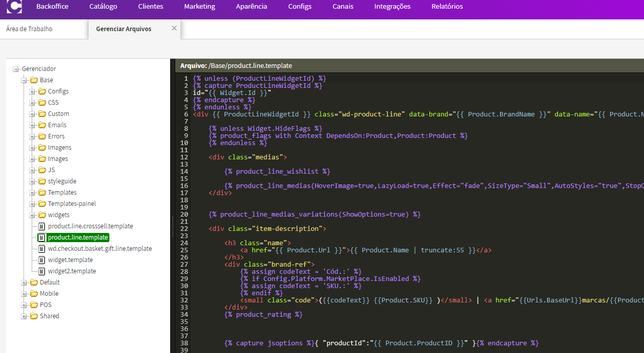Click file icon of widget.template
Screen dimensions: 644x353
coord(42,260)
